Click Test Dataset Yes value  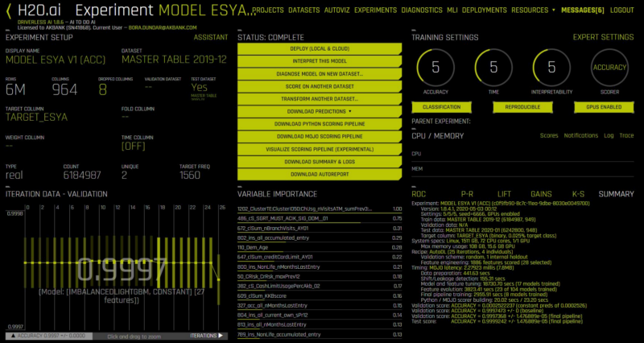(x=199, y=87)
